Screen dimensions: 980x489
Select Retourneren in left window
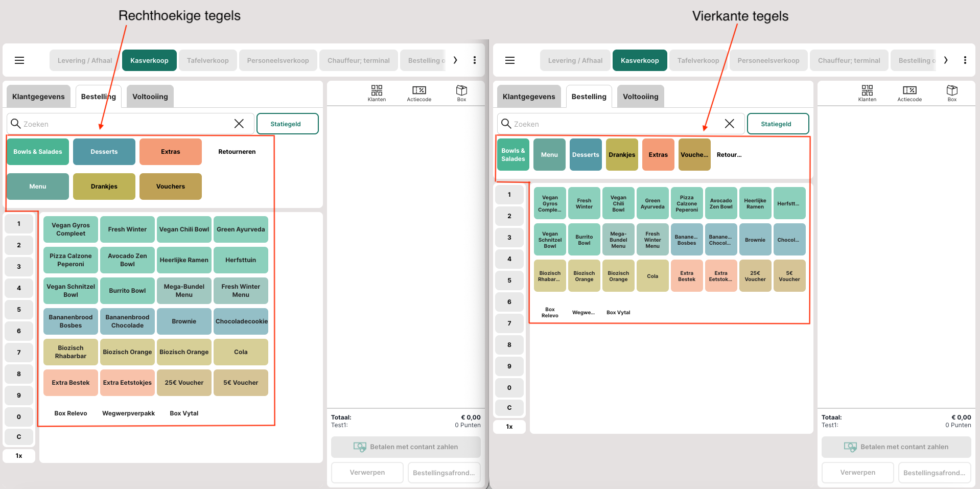pyautogui.click(x=237, y=152)
